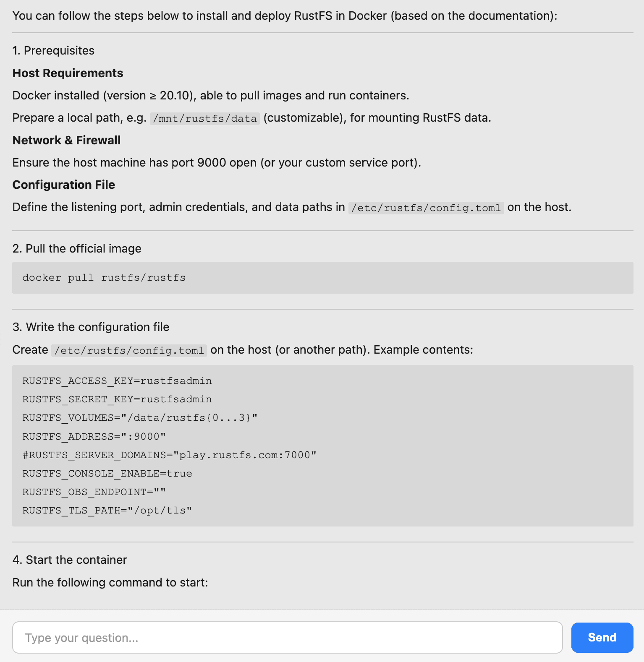Click the commented #RUSTFS_SERVER_DOMAINS line
The width and height of the screenshot is (644, 662).
point(169,455)
